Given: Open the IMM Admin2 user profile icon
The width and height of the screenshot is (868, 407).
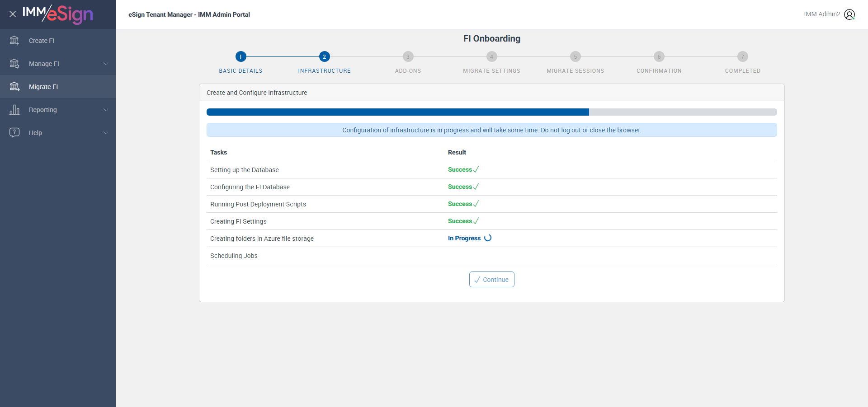Looking at the screenshot, I should [849, 14].
